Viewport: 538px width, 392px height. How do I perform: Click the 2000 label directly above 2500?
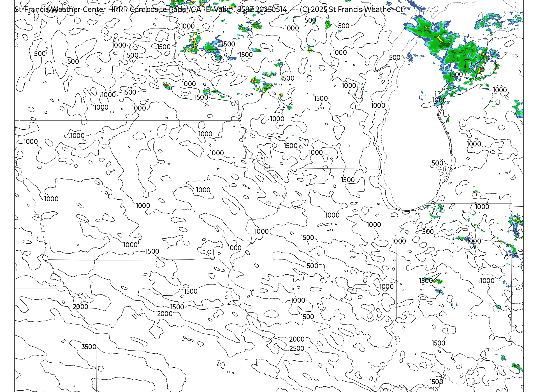pyautogui.click(x=297, y=339)
